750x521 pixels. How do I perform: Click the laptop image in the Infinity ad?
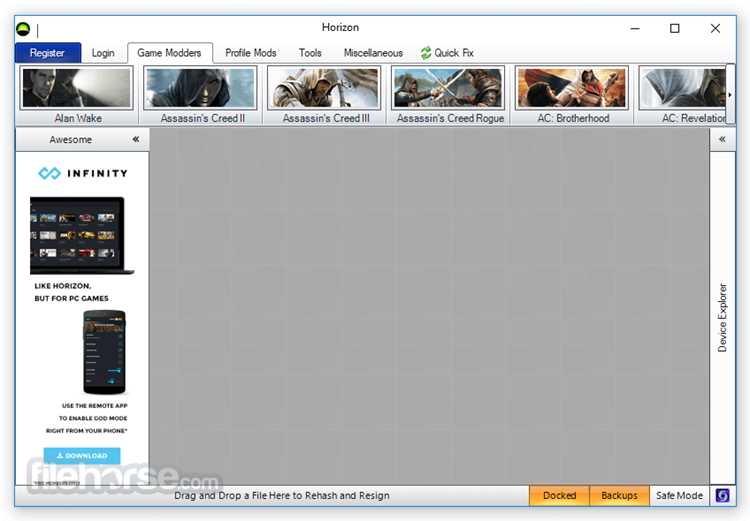(x=82, y=235)
